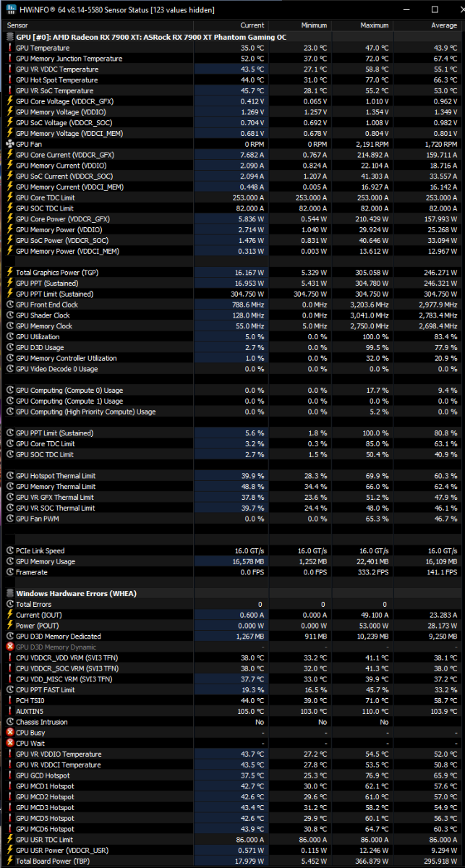Click lightning icon of GPU SoC Voltage (VDDCR_SOC)
The height and width of the screenshot is (868, 465).
coord(10,123)
